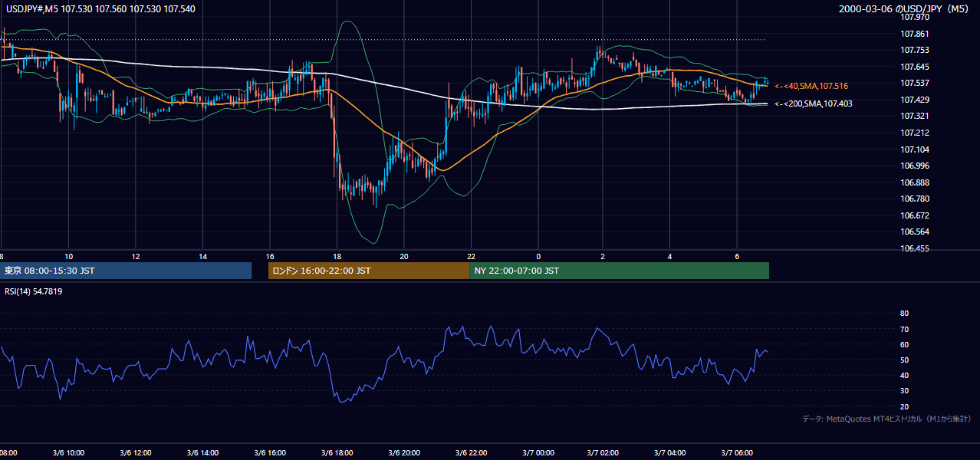Click hour label 0 under the price chart

538,256
